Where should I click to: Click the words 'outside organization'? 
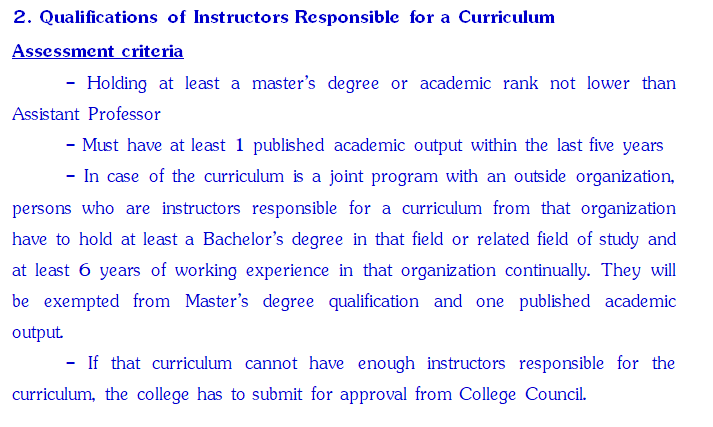[593, 177]
